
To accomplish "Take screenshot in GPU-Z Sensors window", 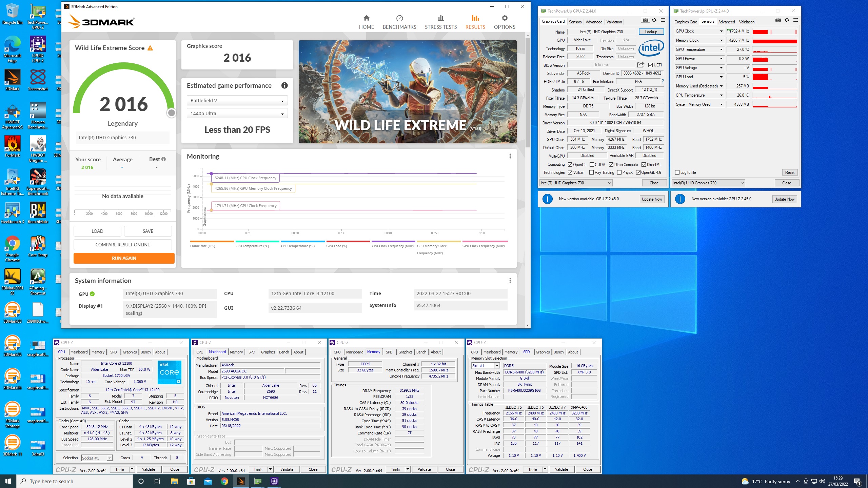I will coord(778,20).
